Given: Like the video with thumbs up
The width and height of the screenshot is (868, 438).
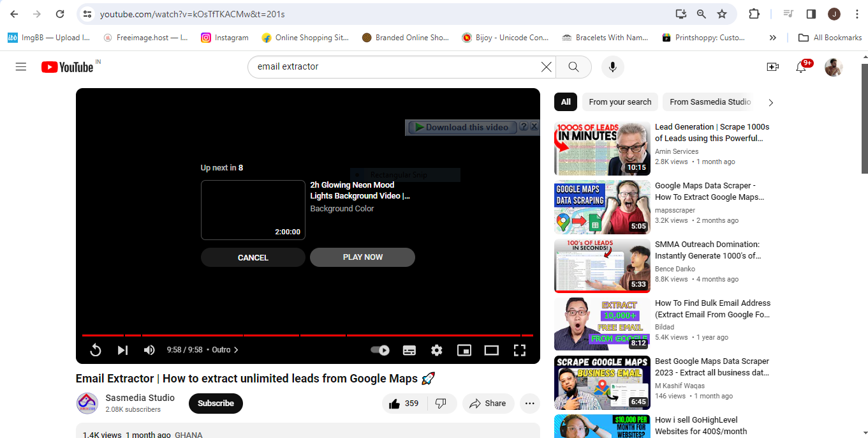Looking at the screenshot, I should pos(403,404).
